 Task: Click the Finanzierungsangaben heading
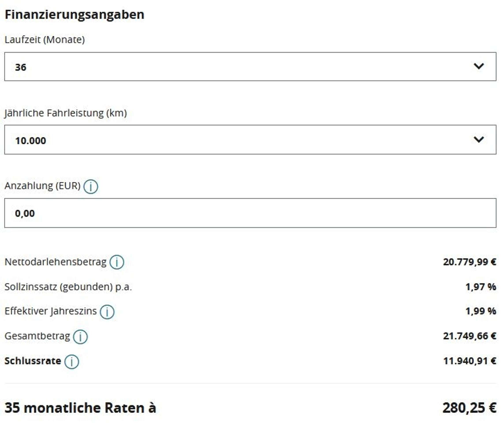tap(75, 14)
